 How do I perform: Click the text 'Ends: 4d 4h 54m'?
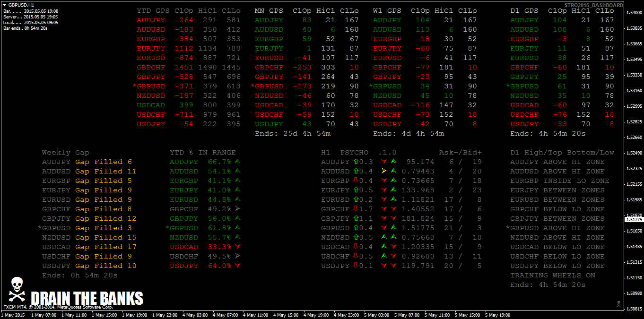tap(409, 133)
